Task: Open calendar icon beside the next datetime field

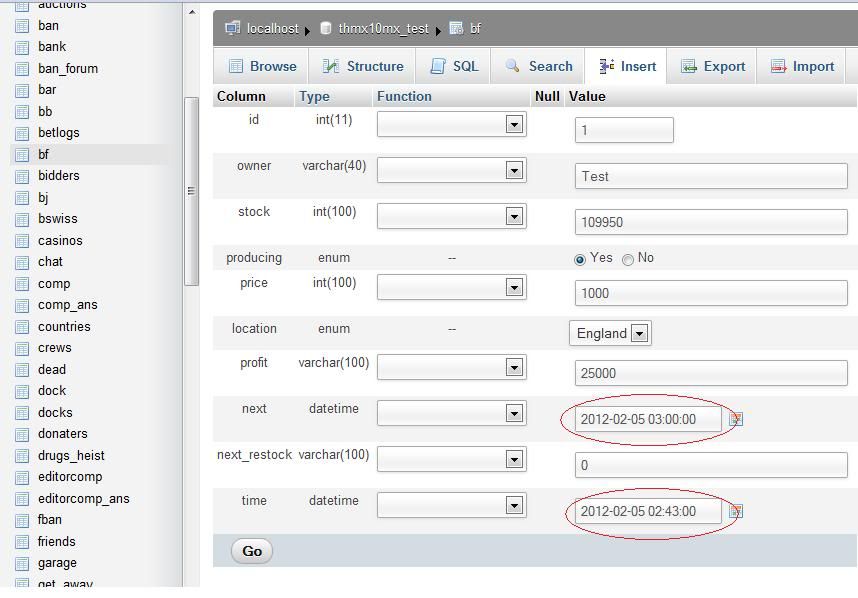Action: pyautogui.click(x=736, y=419)
